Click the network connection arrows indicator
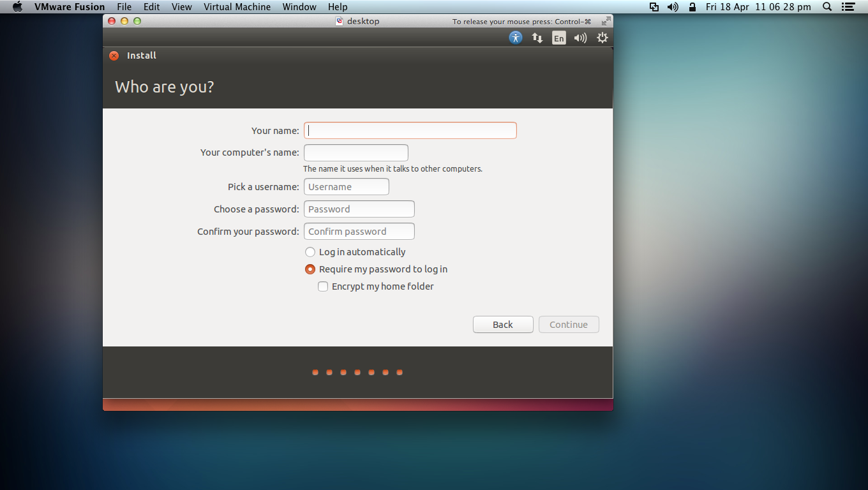868x490 pixels. pyautogui.click(x=537, y=38)
